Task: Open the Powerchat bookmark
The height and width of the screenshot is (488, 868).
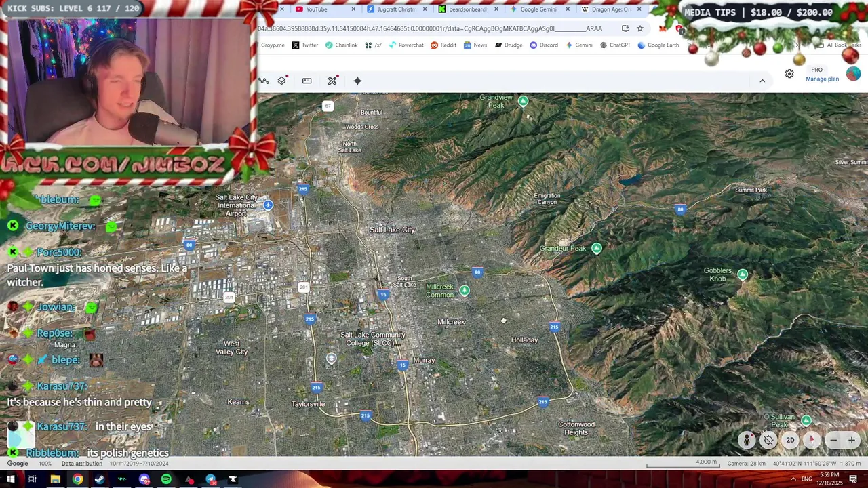Action: pos(406,45)
